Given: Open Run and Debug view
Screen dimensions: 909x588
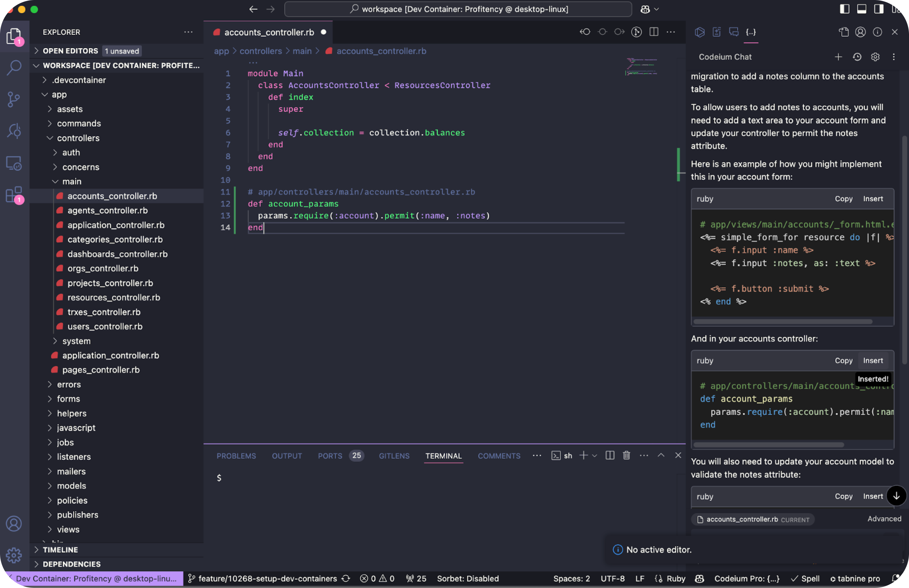Looking at the screenshot, I should [x=14, y=131].
